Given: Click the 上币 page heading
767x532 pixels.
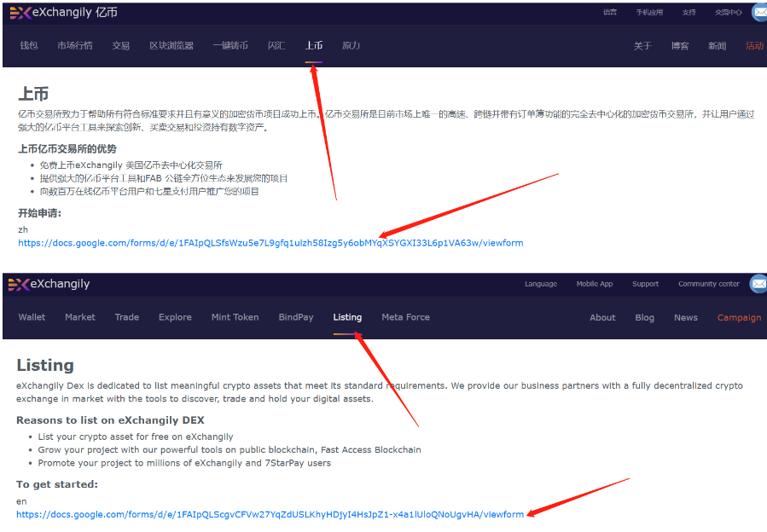Looking at the screenshot, I should [33, 94].
